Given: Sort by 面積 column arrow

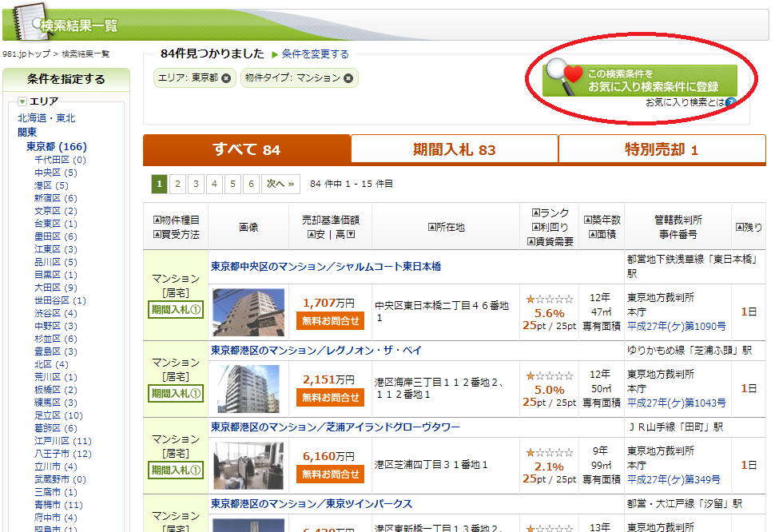Looking at the screenshot, I should (592, 234).
